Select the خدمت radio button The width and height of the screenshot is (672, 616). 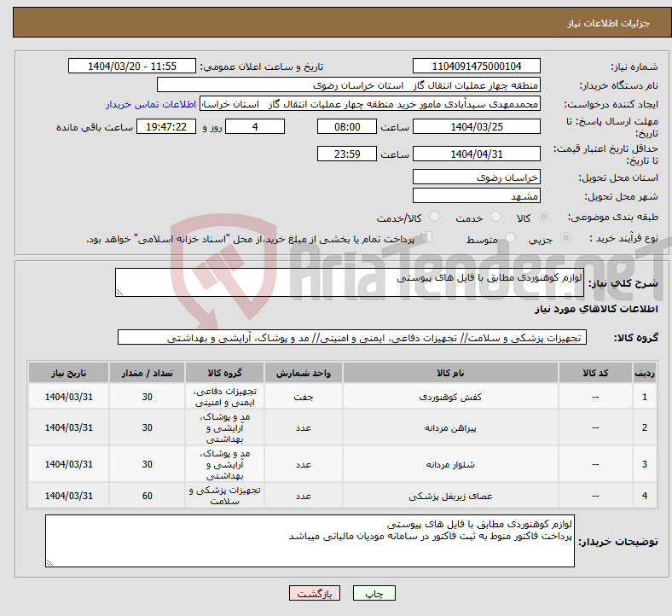click(x=495, y=217)
